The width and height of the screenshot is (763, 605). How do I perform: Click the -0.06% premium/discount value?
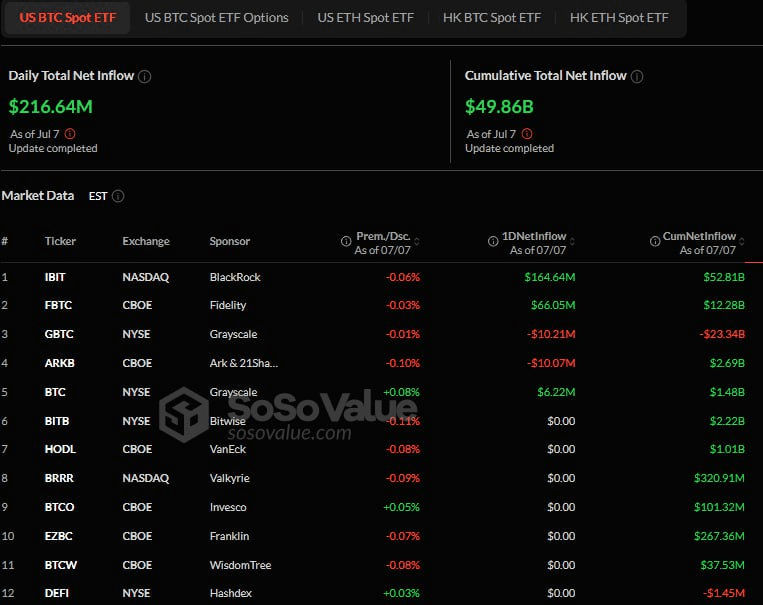402,277
